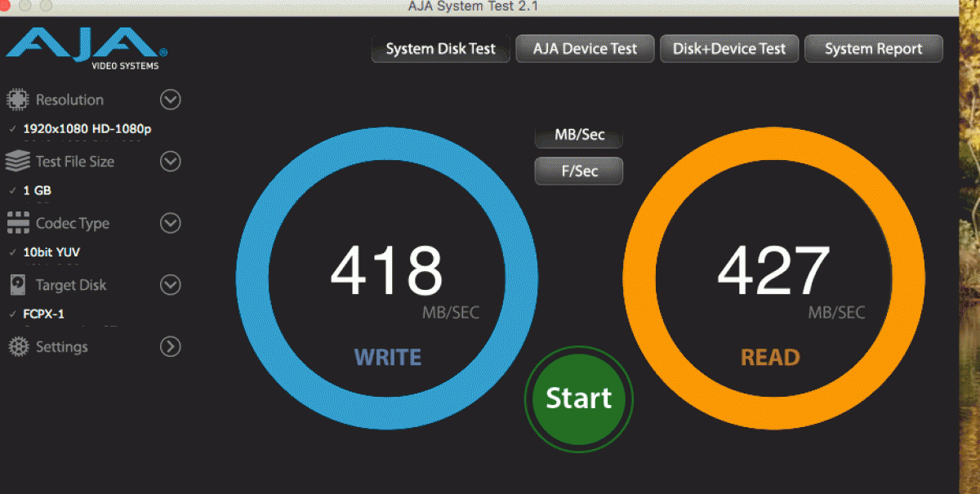Expand the Target Disk chevron

[x=170, y=285]
